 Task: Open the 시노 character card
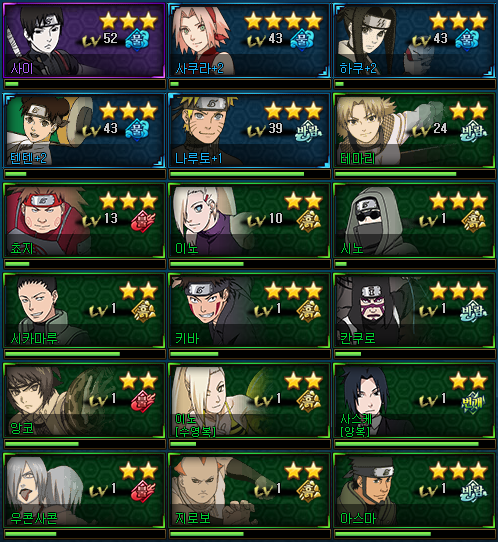(x=414, y=221)
